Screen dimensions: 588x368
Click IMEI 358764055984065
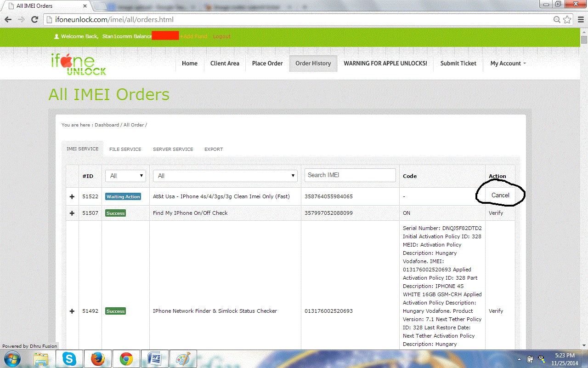pos(328,196)
